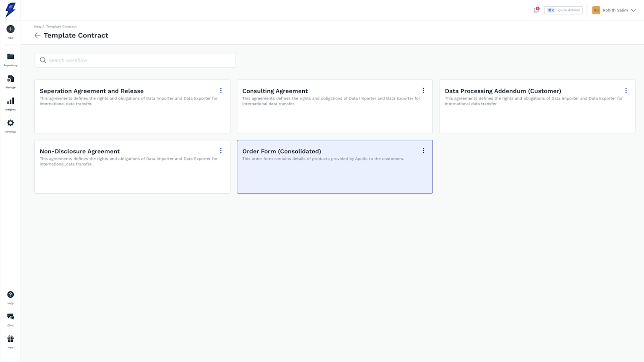Image resolution: width=644 pixels, height=362 pixels.
Task: Open options menu for Non-Disclosure Agreement
Action: point(221,151)
